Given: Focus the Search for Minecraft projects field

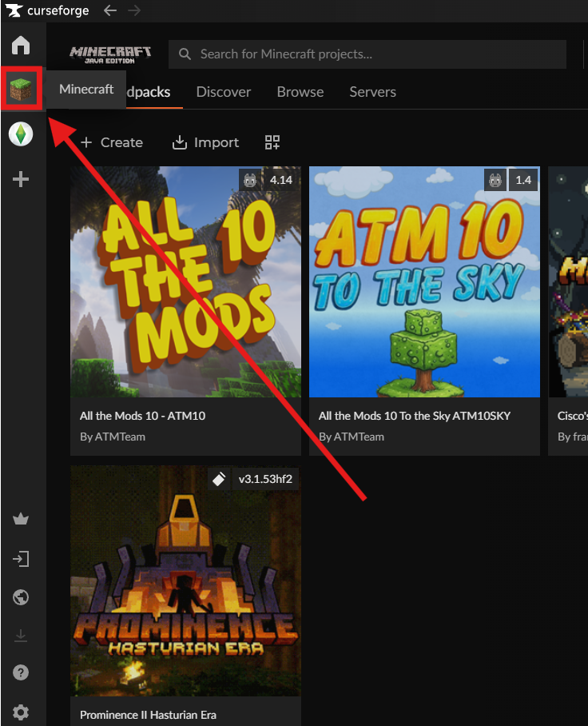Looking at the screenshot, I should pos(367,54).
